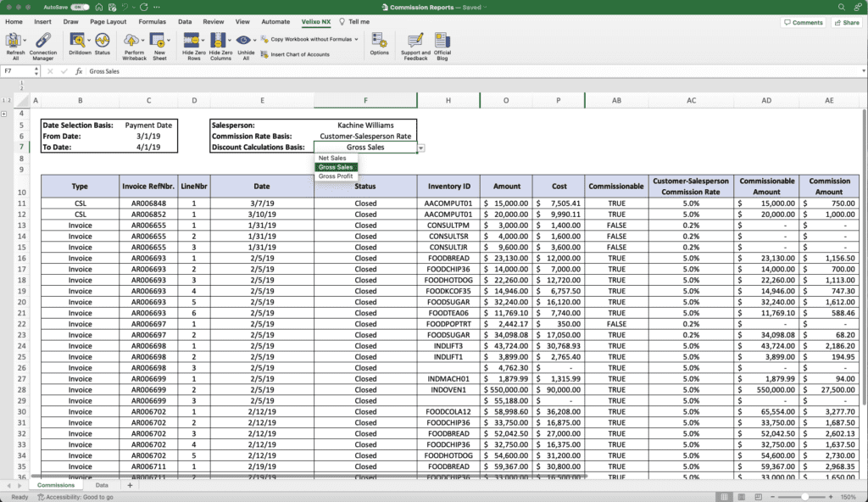This screenshot has width=868, height=502.
Task: Select cell with Kachine Williams
Action: (x=365, y=126)
